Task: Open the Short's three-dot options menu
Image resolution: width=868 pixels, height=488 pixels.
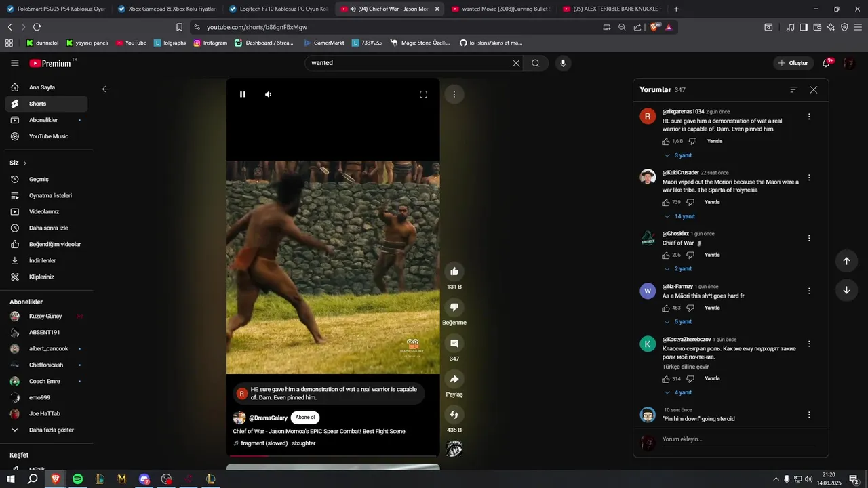Action: point(454,94)
